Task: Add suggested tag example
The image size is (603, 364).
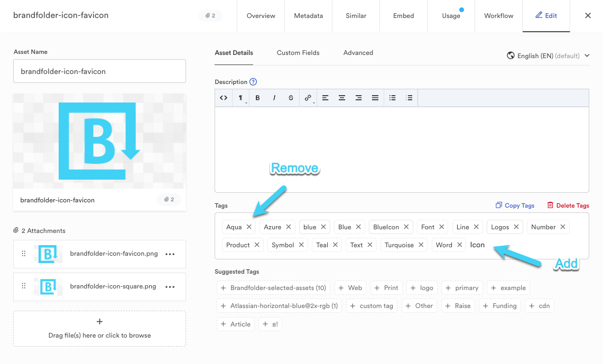Action: (508, 288)
